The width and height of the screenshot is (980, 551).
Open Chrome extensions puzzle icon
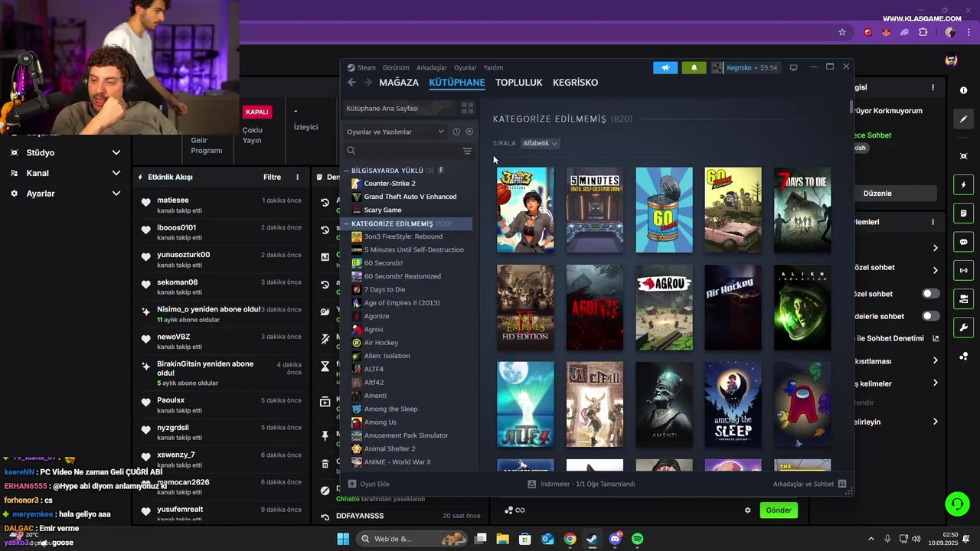pyautogui.click(x=923, y=32)
